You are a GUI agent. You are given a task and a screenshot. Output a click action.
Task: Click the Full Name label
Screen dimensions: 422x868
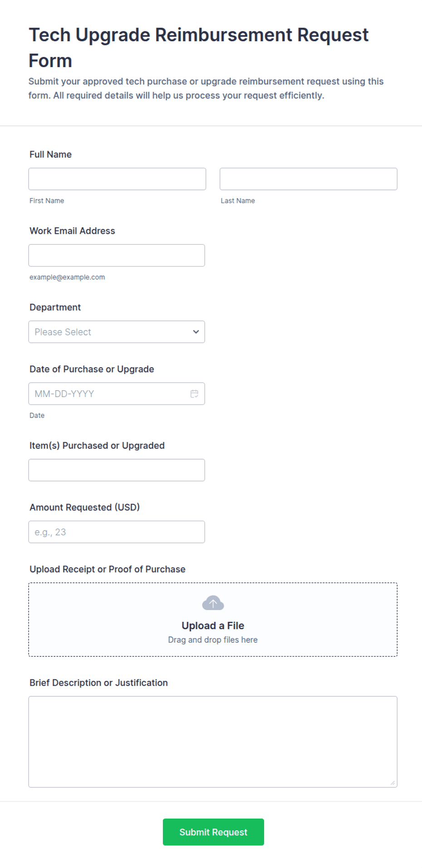tap(50, 155)
